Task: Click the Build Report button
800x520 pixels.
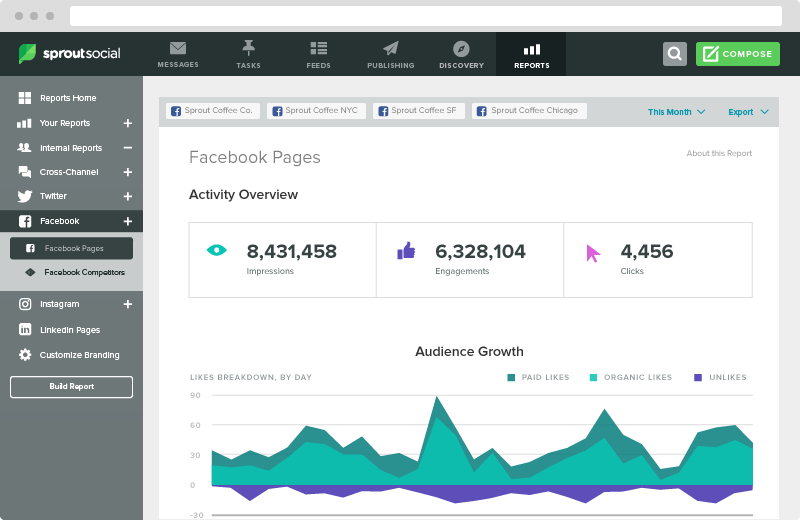Action: [71, 386]
